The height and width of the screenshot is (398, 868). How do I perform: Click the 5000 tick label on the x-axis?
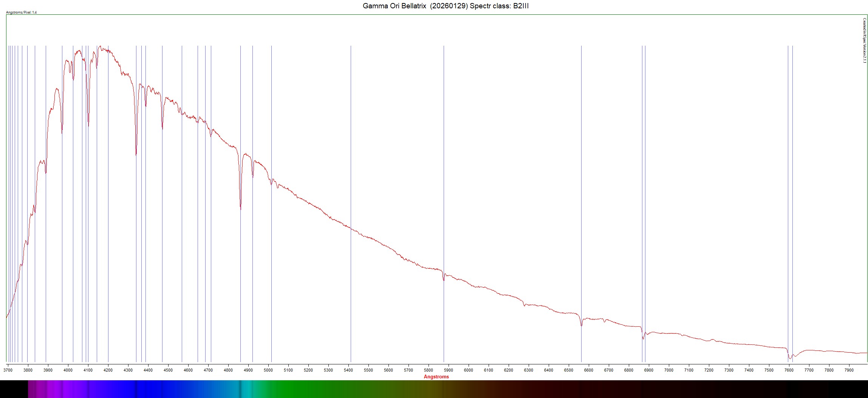(x=268, y=370)
